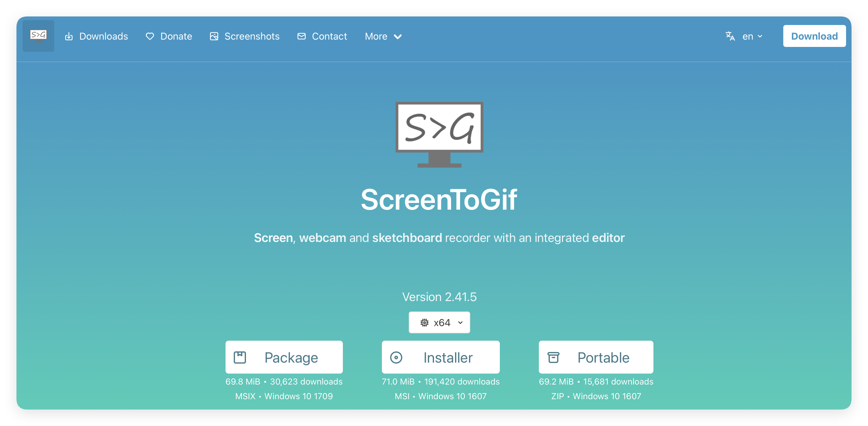Open the Donate page
The image size is (868, 426).
(176, 36)
